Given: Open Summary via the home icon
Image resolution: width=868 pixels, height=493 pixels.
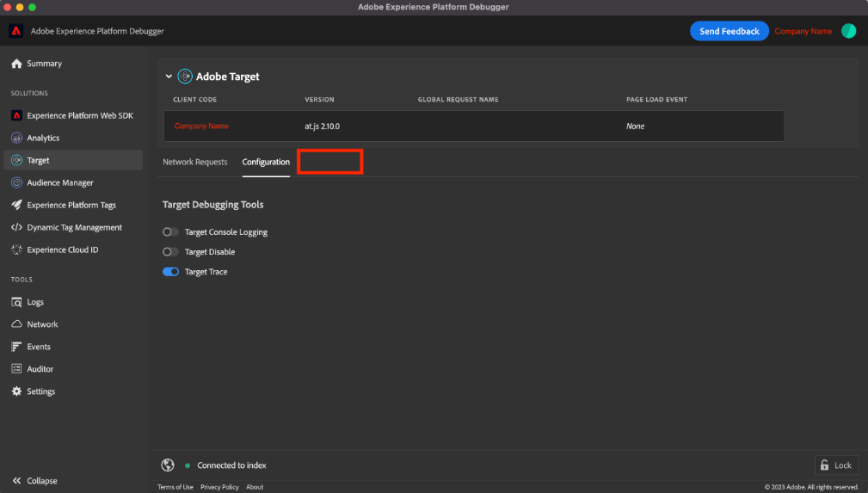Looking at the screenshot, I should 16,64.
